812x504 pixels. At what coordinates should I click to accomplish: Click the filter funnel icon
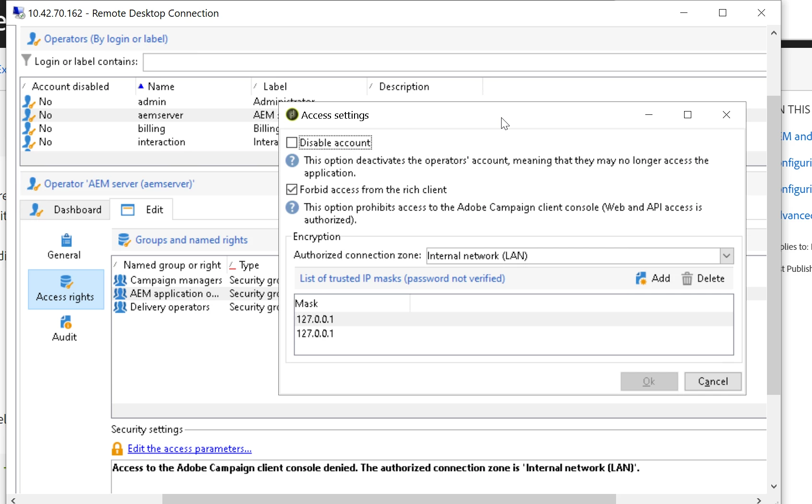pos(26,60)
